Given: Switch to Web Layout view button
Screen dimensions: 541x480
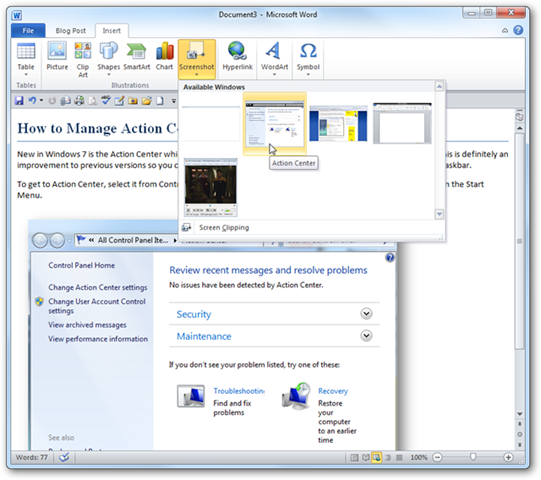Looking at the screenshot, I should tap(376, 458).
